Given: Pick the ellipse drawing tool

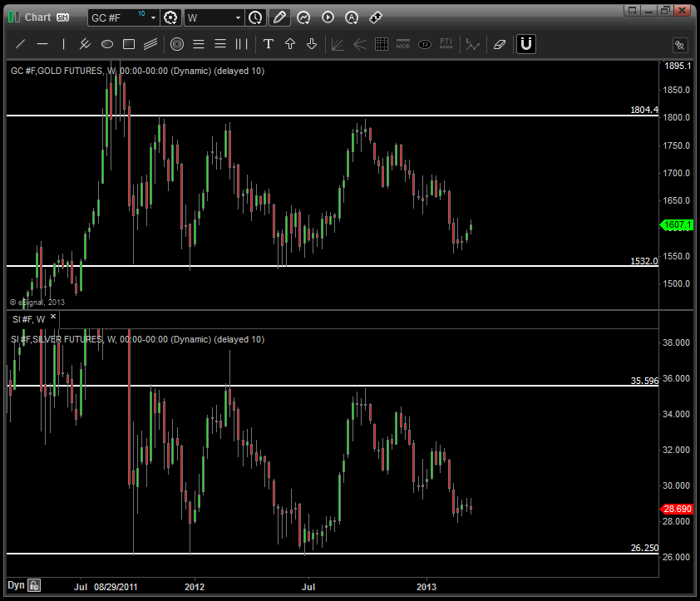Looking at the screenshot, I should (107, 44).
